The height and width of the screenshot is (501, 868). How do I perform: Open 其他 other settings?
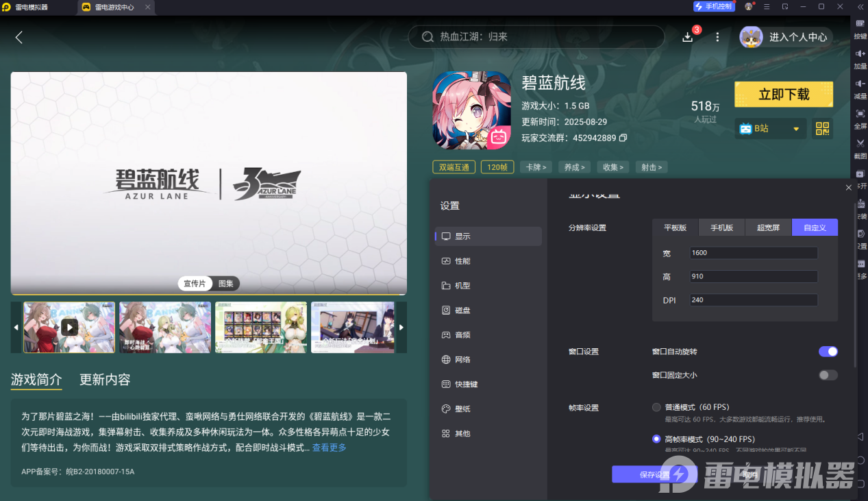click(488, 434)
